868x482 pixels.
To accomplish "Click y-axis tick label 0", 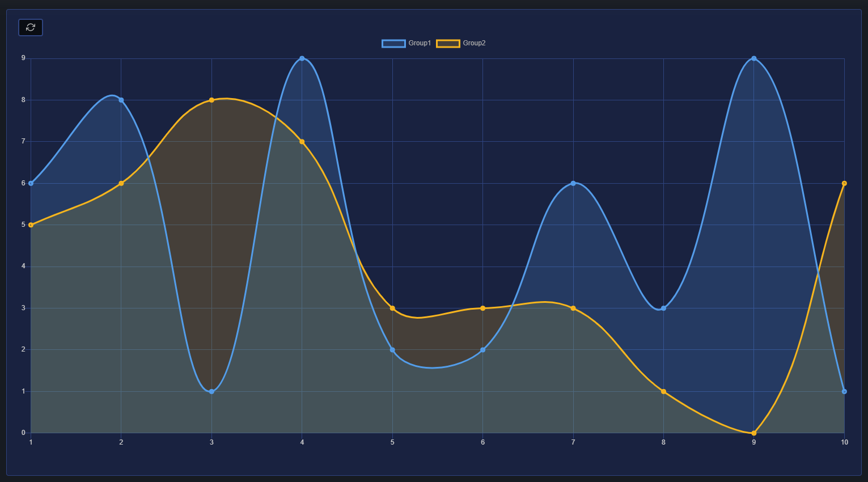I will 23,433.
